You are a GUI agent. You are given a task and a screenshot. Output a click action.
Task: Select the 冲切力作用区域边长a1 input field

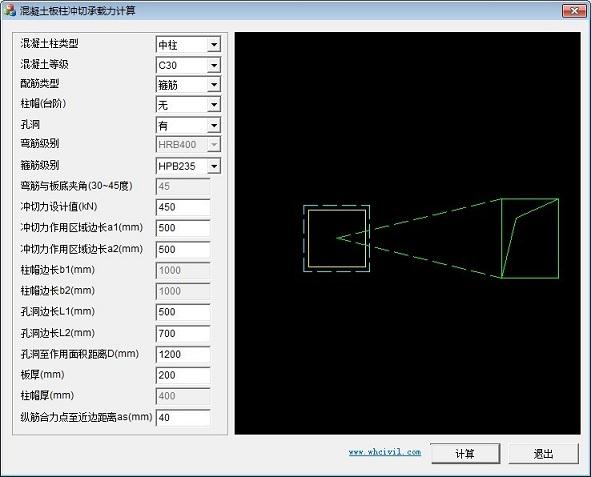(183, 228)
